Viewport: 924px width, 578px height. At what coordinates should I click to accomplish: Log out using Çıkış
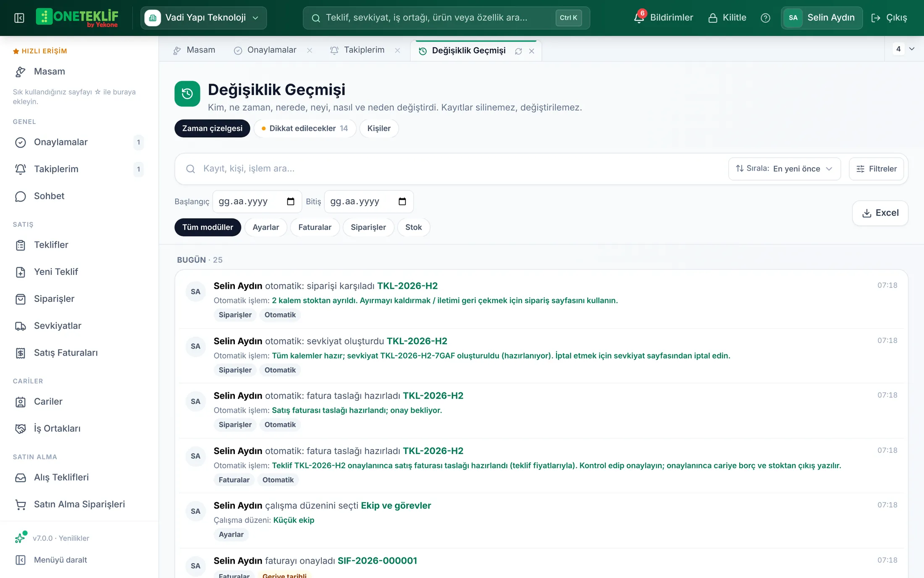pyautogui.click(x=890, y=18)
